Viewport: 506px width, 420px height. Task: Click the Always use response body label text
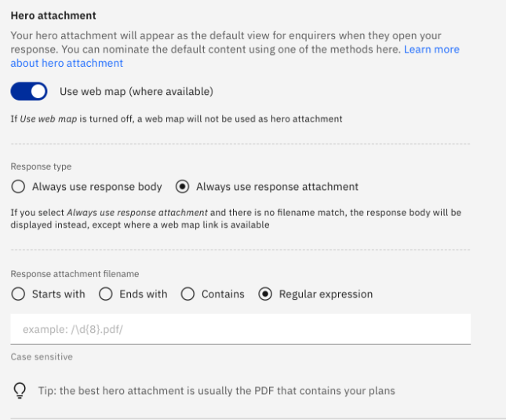tap(96, 187)
